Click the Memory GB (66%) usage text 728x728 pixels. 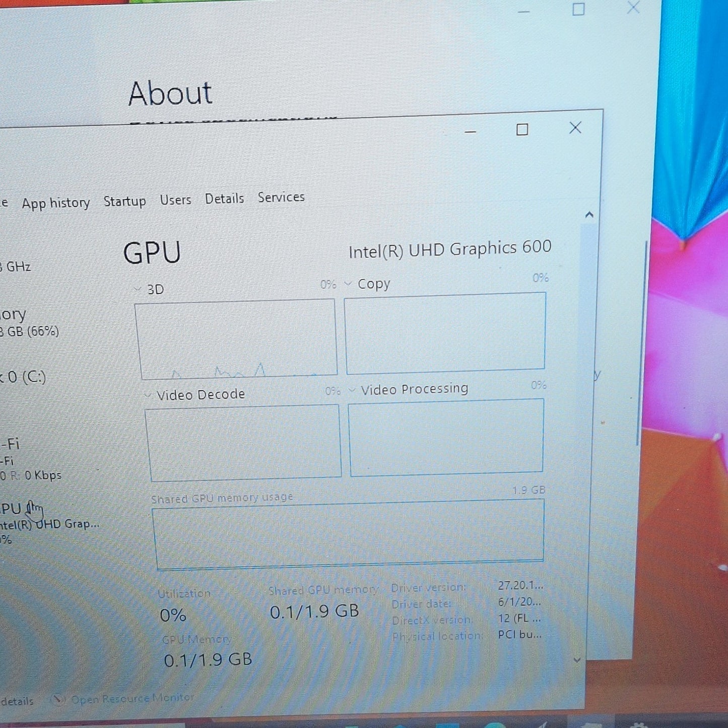pyautogui.click(x=29, y=331)
